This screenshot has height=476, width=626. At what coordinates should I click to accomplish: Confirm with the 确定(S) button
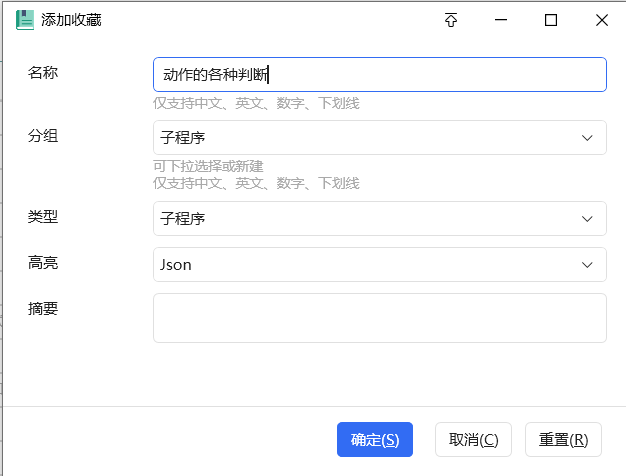coord(375,439)
